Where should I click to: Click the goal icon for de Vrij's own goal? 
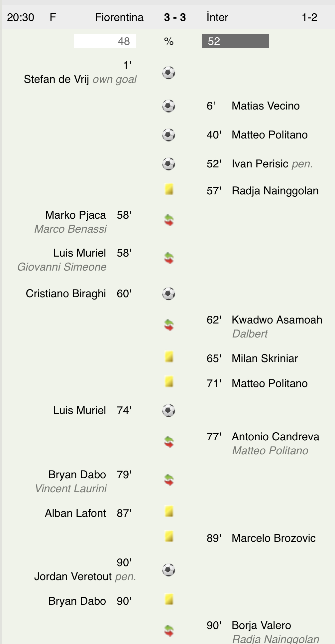point(168,73)
